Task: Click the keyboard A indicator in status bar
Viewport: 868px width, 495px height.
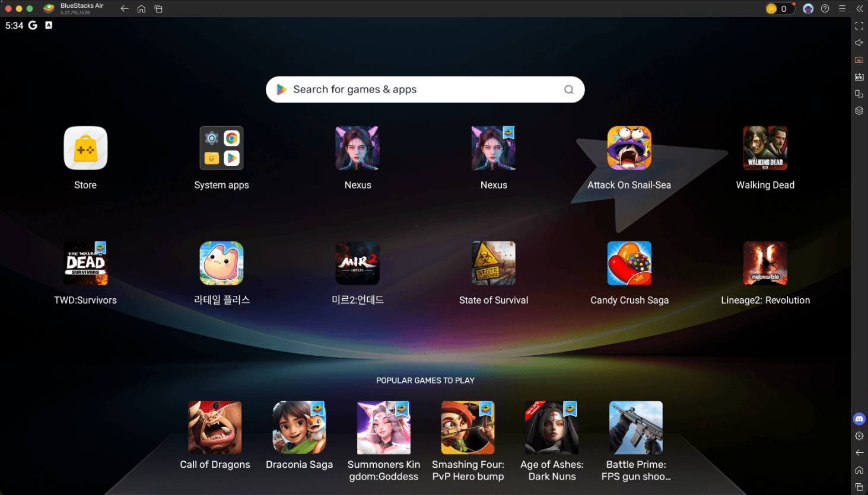Action: (49, 25)
